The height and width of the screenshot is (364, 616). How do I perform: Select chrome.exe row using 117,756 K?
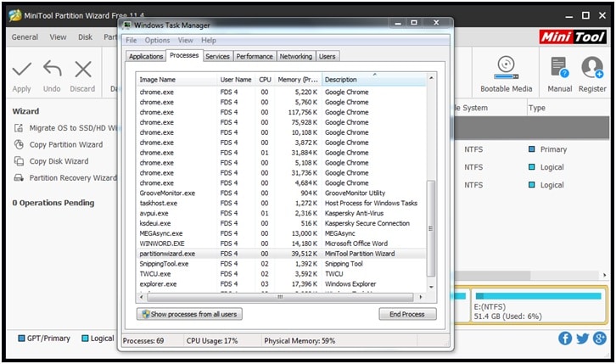point(281,112)
